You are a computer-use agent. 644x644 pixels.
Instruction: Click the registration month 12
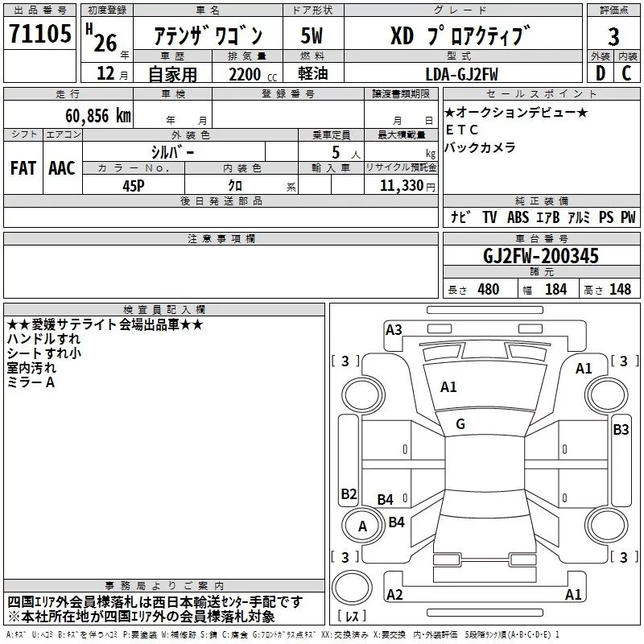point(105,73)
